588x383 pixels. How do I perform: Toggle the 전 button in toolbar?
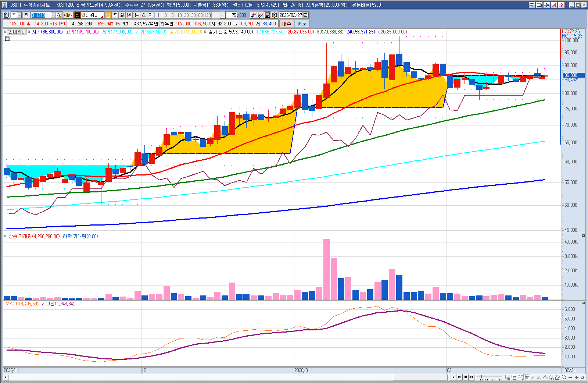pyautogui.click(x=26, y=15)
